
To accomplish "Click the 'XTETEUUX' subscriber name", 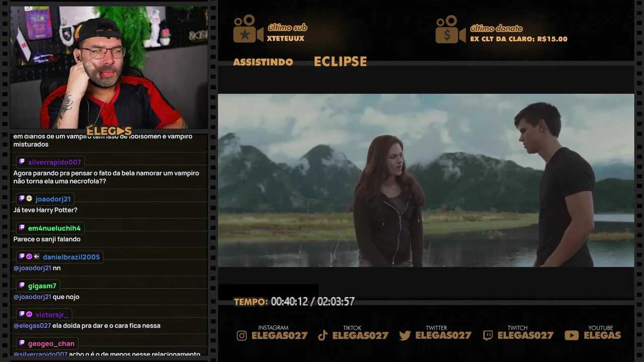I will [286, 39].
